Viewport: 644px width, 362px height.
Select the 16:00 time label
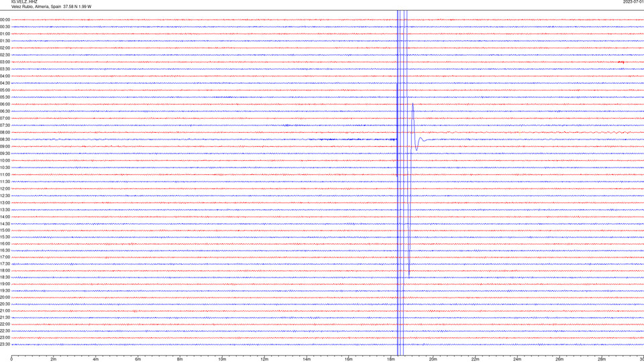tap(5, 244)
